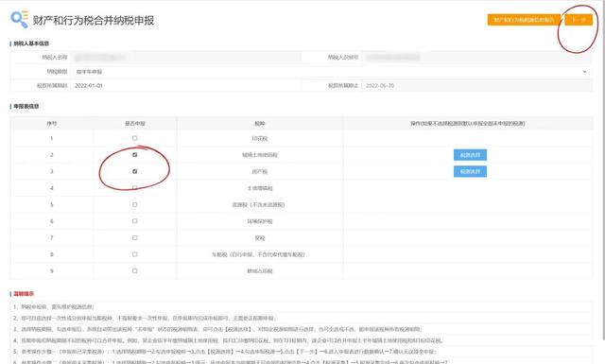Tick the checkbox for row 5 资源税
Viewport: 605px width, 364px height.
(134, 204)
